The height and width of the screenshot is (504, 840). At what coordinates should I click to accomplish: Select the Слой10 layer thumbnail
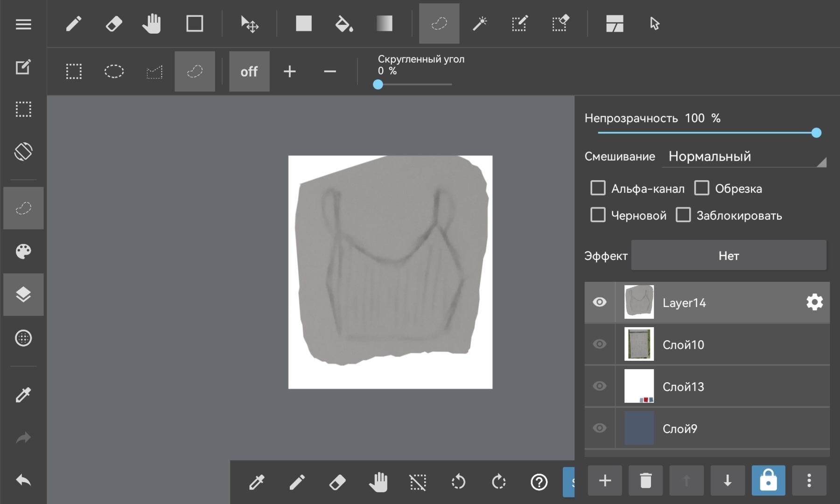[639, 344]
